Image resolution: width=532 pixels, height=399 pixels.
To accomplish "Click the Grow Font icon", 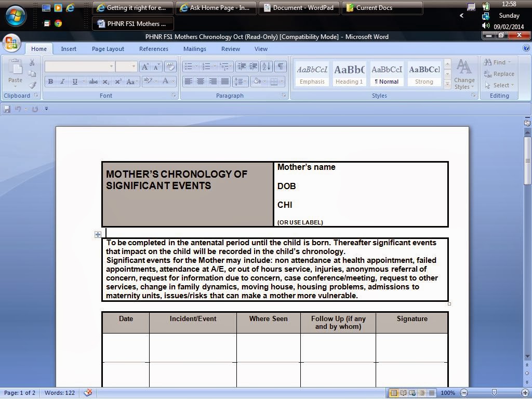I will pos(145,66).
